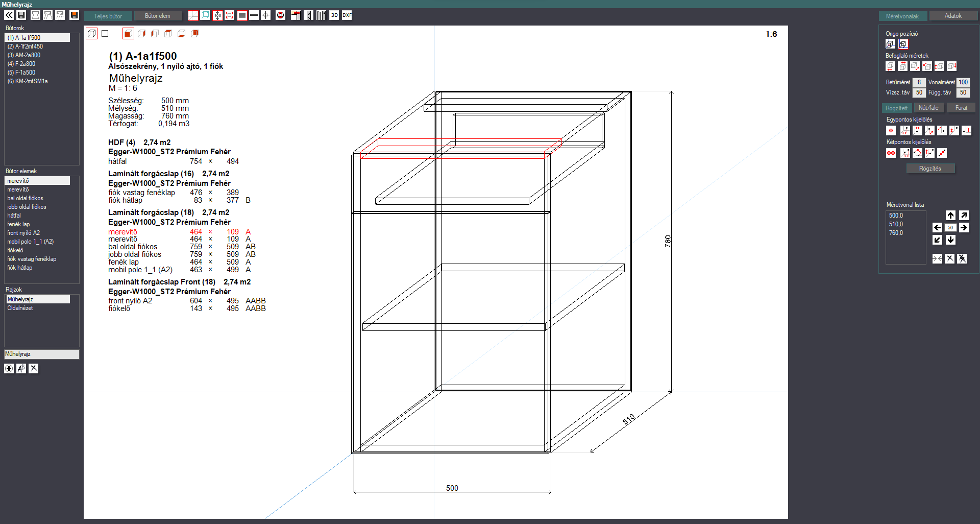Click the back double-arrow icon
This screenshot has height=524, width=980.
(9, 15)
